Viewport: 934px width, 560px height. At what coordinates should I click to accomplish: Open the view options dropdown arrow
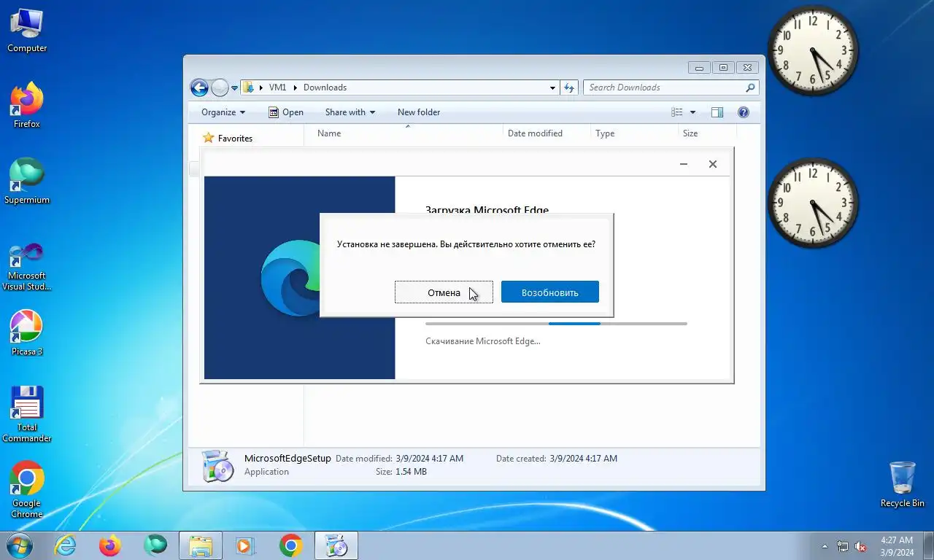point(692,112)
